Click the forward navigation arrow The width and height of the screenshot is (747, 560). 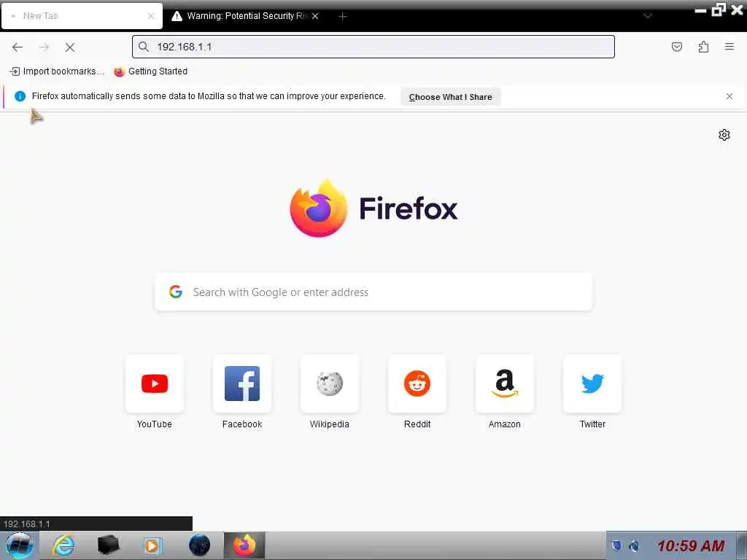[44, 47]
